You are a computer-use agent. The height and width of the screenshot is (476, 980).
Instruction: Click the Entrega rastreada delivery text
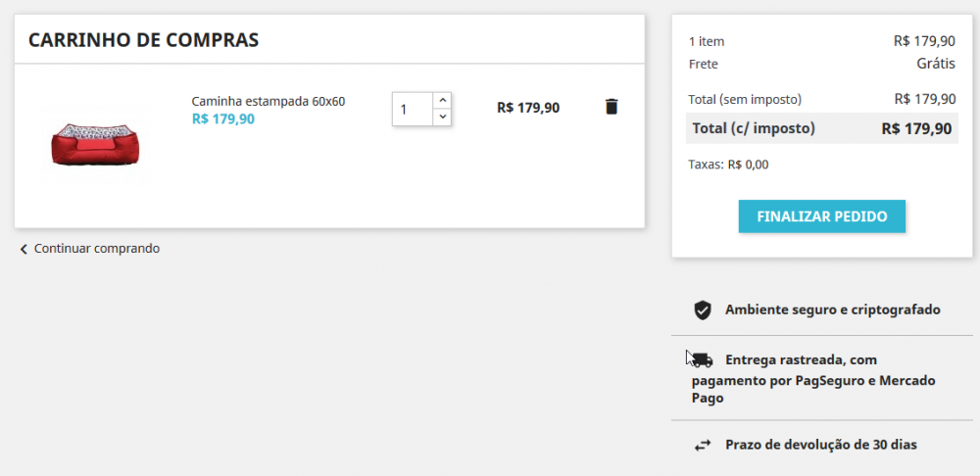click(813, 379)
